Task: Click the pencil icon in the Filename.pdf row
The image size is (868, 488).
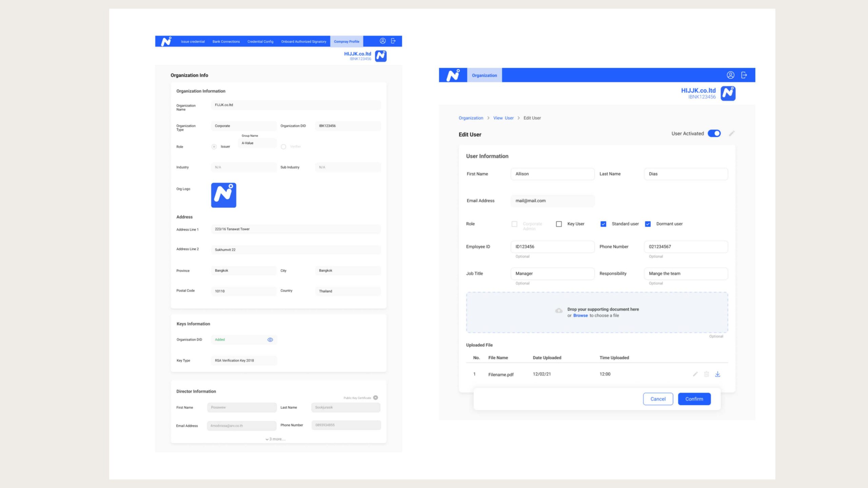Action: [x=695, y=374]
